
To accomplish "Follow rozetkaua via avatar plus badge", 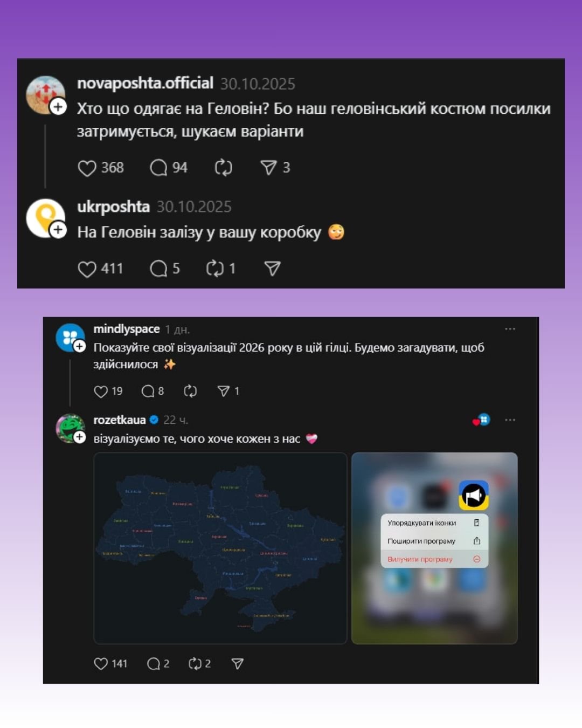I will pos(80,437).
